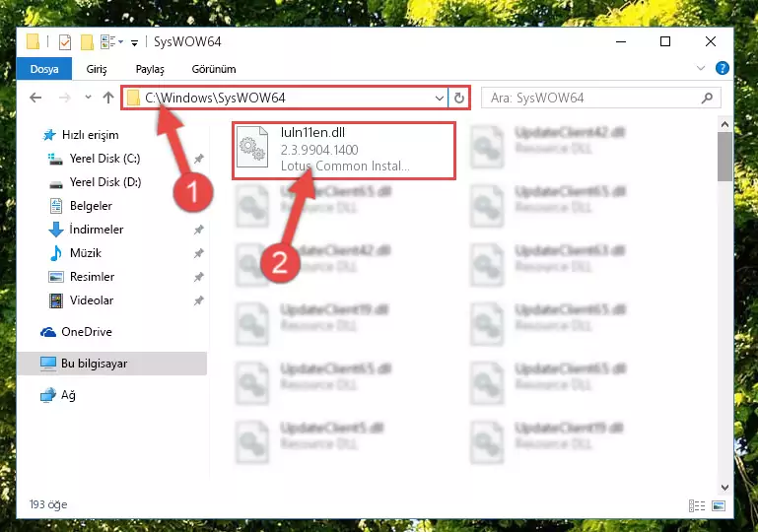Open the Paylaş ribbon tab
Image resolution: width=758 pixels, height=532 pixels.
(x=150, y=69)
